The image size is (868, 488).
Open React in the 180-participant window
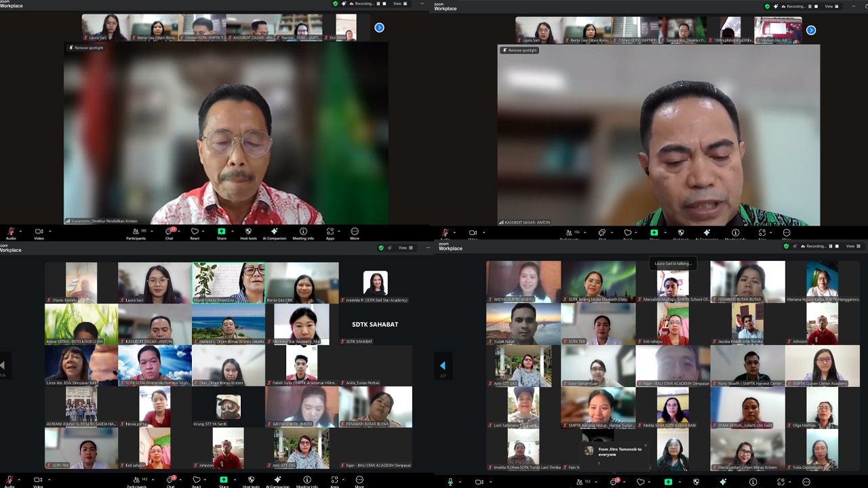pyautogui.click(x=195, y=232)
